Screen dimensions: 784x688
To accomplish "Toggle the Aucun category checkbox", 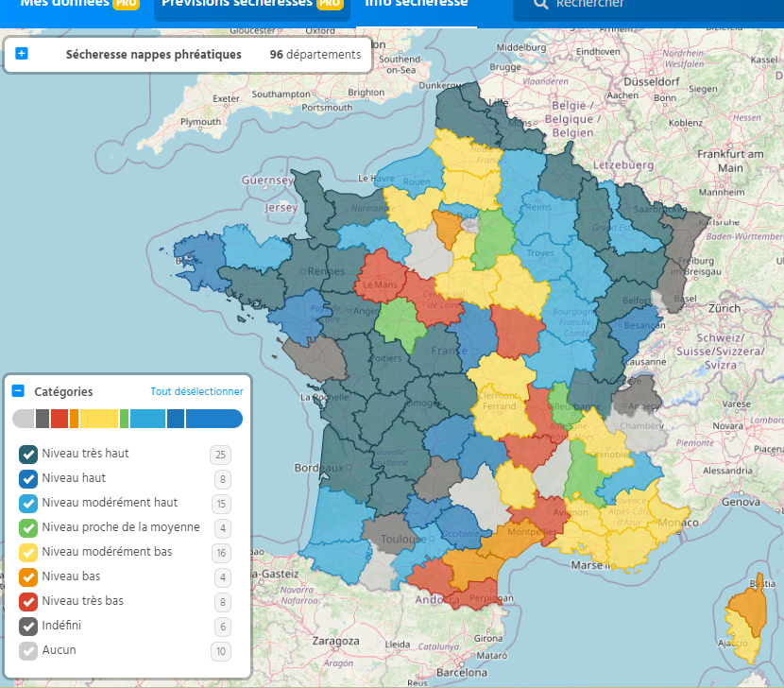I will click(x=28, y=650).
